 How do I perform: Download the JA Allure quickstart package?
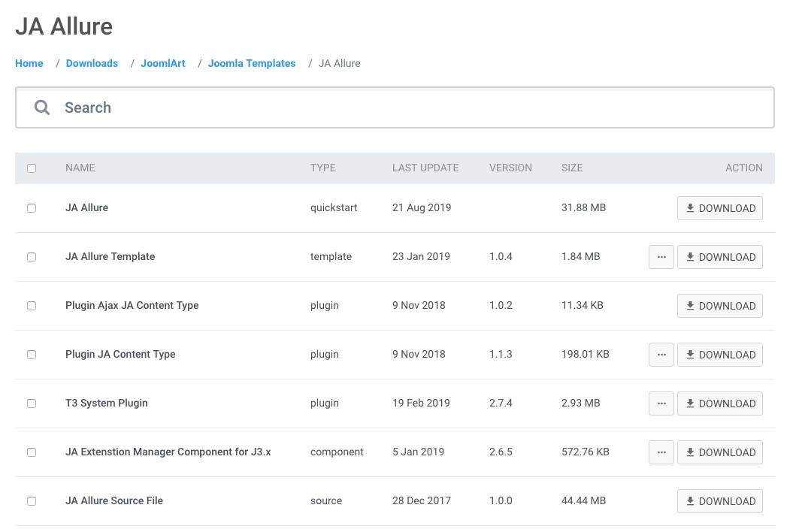click(x=719, y=208)
